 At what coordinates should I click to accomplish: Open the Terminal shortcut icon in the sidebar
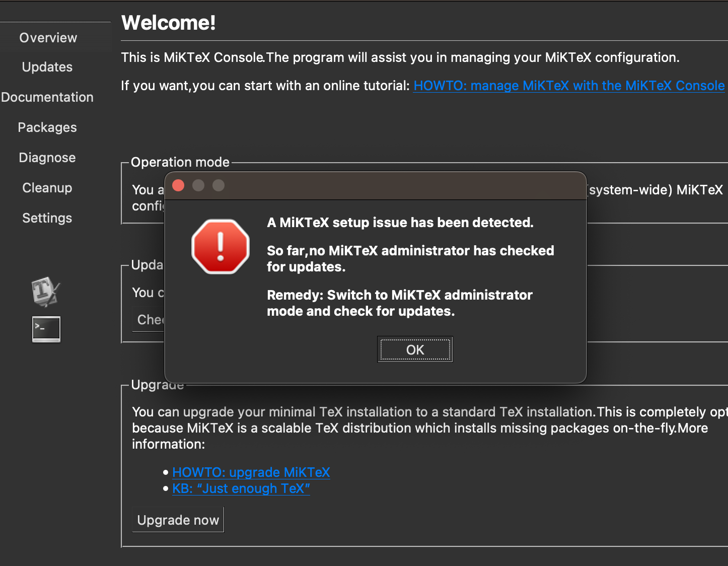coord(45,329)
